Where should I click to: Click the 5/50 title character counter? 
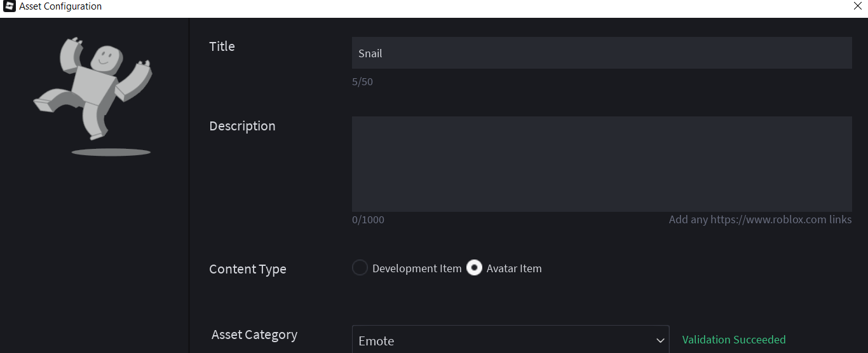[362, 82]
